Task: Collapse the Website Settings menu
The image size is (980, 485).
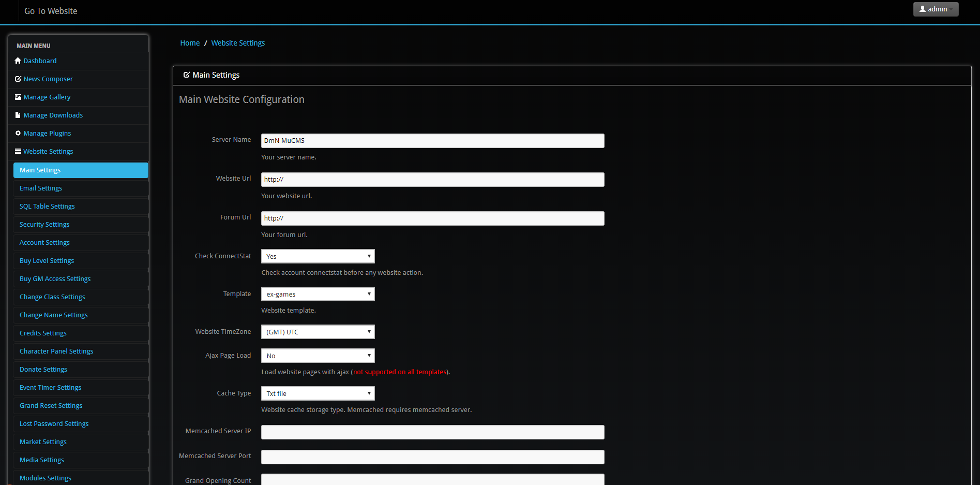Action: pyautogui.click(x=79, y=152)
